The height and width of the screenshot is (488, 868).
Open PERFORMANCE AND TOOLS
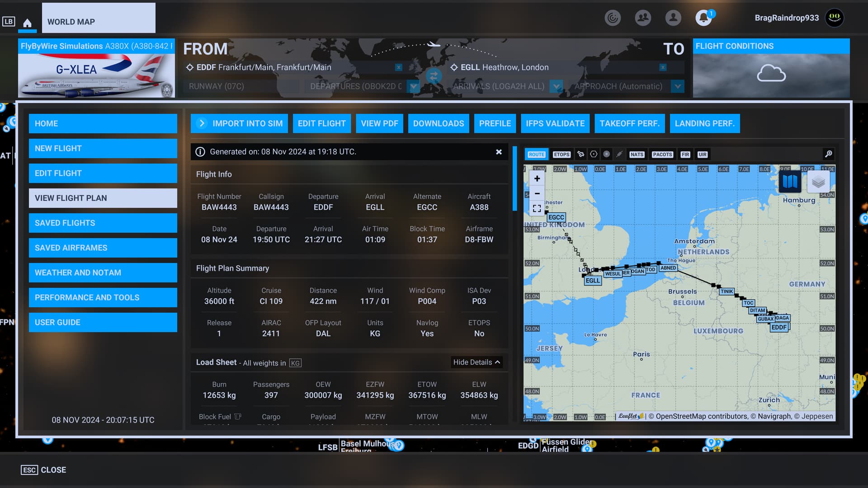click(x=103, y=297)
